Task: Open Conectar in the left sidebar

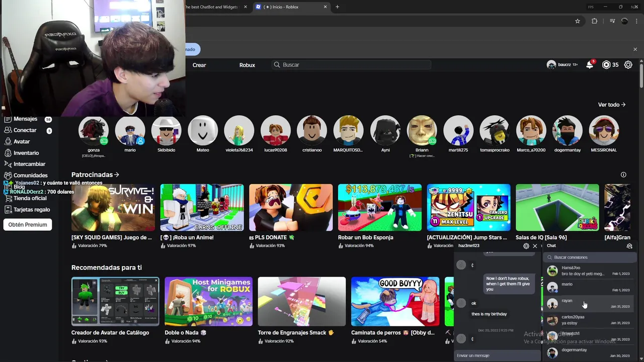Action: [x=25, y=130]
